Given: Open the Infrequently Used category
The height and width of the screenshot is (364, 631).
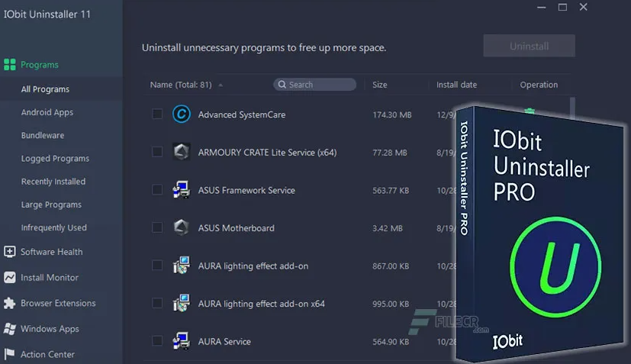Looking at the screenshot, I should [x=54, y=228].
